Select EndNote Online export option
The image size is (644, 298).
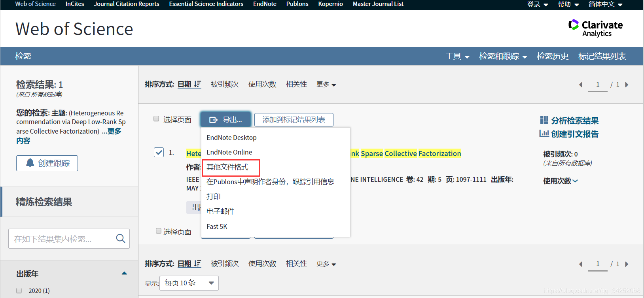(229, 152)
